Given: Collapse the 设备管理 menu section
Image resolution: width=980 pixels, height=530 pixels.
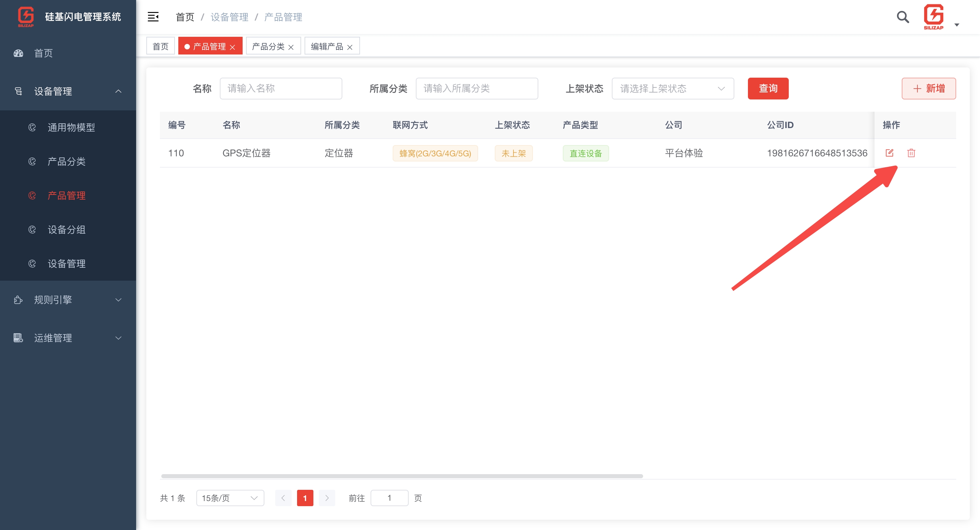Looking at the screenshot, I should click(118, 91).
